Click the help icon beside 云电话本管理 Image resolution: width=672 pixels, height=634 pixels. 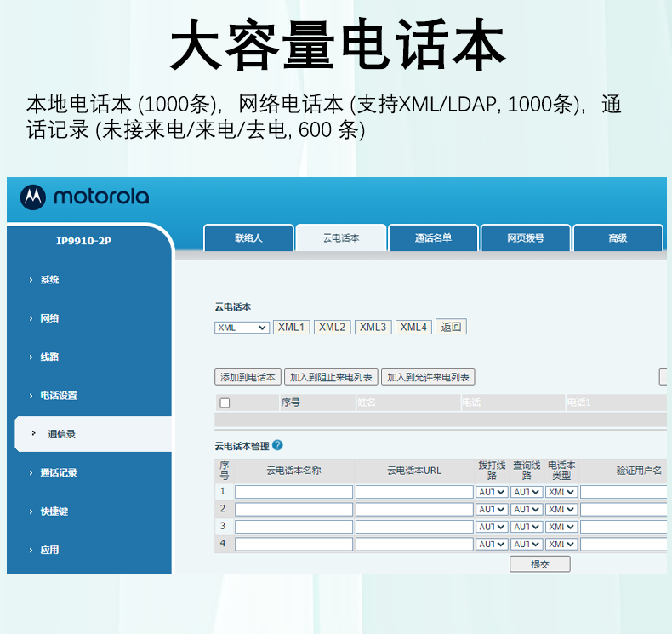pyautogui.click(x=277, y=445)
